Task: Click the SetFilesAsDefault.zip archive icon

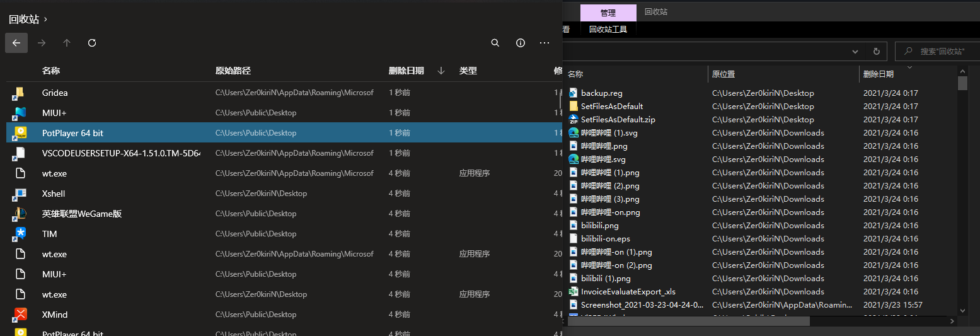Action: click(x=574, y=120)
